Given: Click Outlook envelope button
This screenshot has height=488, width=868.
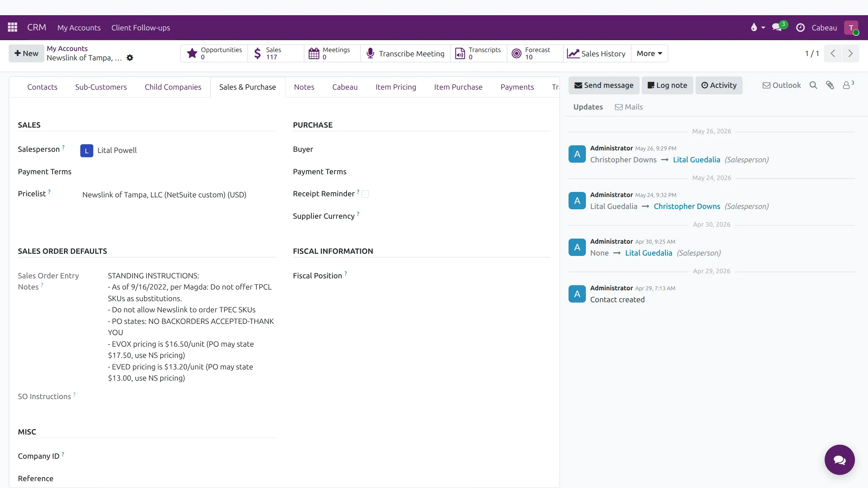Looking at the screenshot, I should pyautogui.click(x=782, y=85).
